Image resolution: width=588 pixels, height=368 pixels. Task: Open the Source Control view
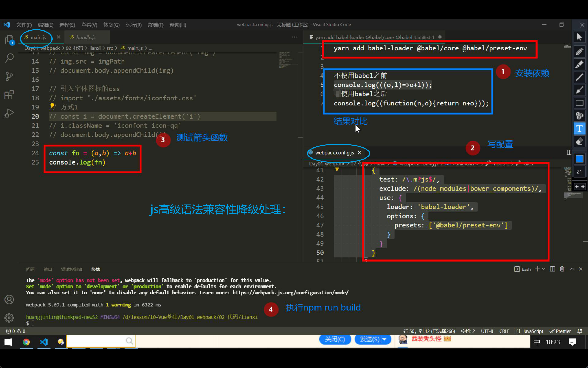click(9, 76)
